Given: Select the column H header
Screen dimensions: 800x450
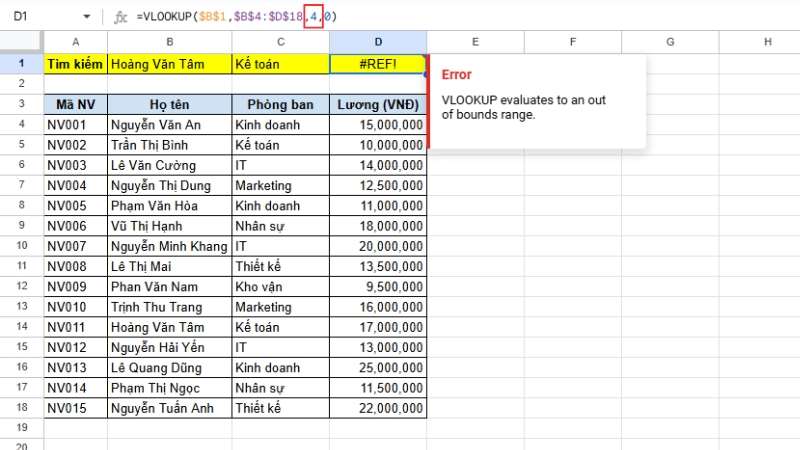Looking at the screenshot, I should 766,41.
